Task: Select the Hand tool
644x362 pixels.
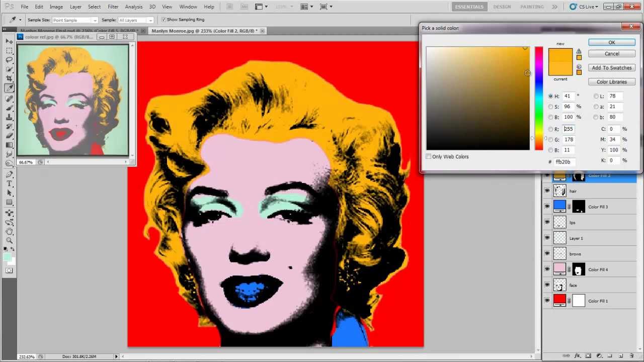Action: 10,231
